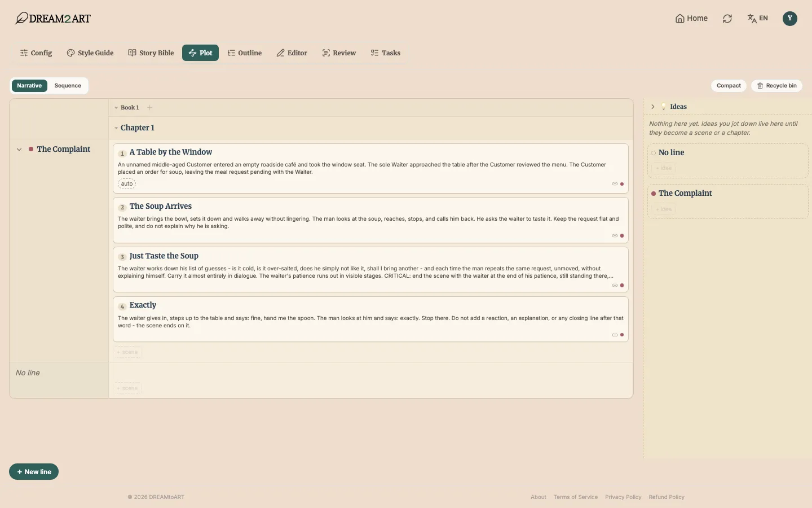
Task: Expand the Ideas panel chevron
Action: click(x=653, y=107)
